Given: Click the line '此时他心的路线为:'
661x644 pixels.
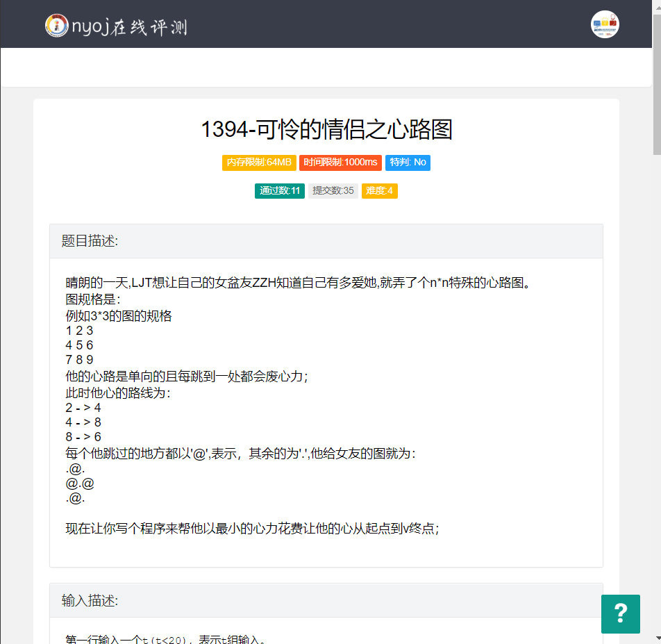Looking at the screenshot, I should pyautogui.click(x=117, y=393).
